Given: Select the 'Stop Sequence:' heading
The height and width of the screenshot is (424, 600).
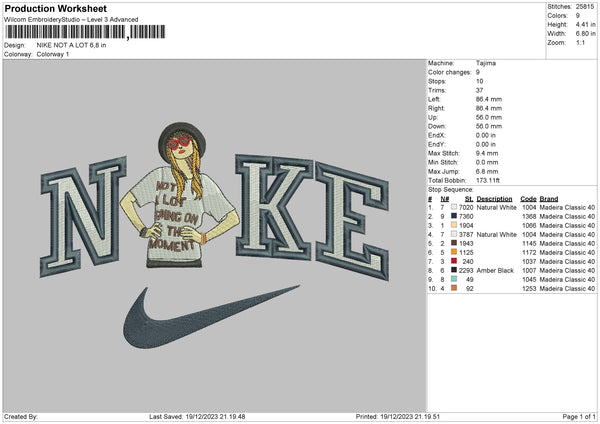Looking at the screenshot, I should click(x=450, y=189).
